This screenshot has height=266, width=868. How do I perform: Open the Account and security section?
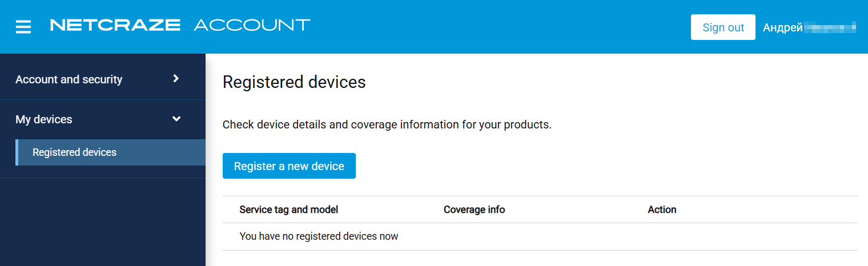click(69, 79)
